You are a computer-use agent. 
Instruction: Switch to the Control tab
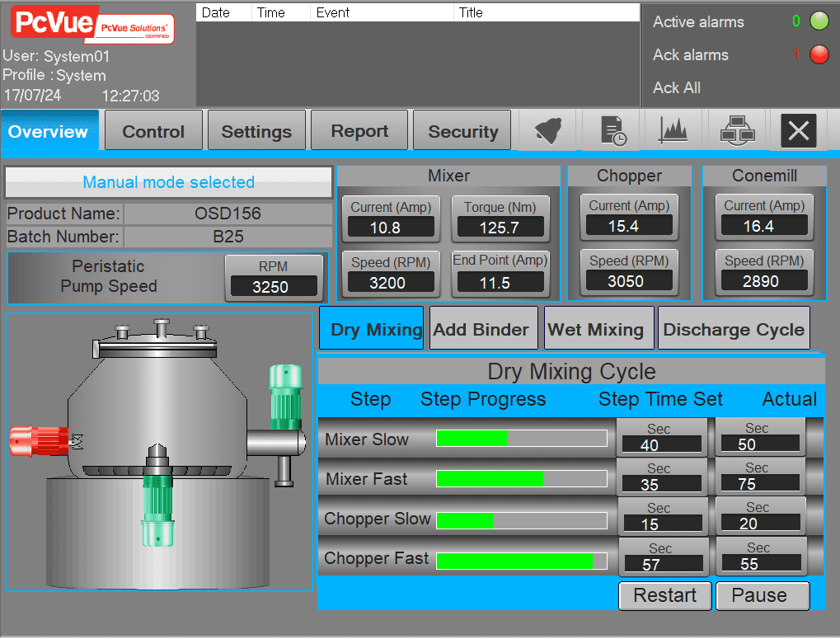pos(153,132)
